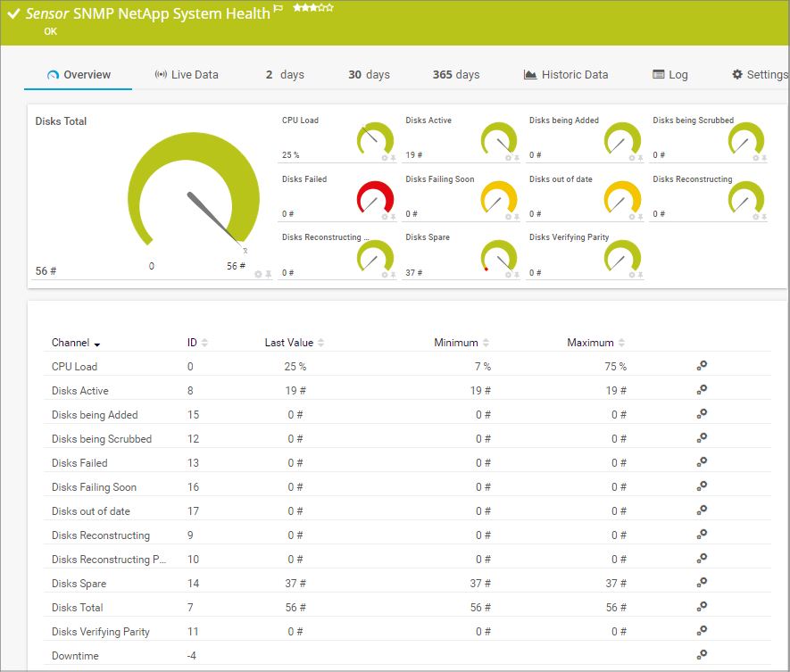The width and height of the screenshot is (790, 672).
Task: Switch to the Live Data tab
Action: click(187, 75)
